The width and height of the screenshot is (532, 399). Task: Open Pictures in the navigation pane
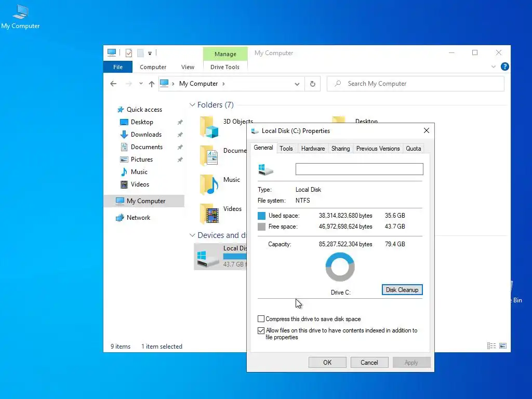(141, 159)
